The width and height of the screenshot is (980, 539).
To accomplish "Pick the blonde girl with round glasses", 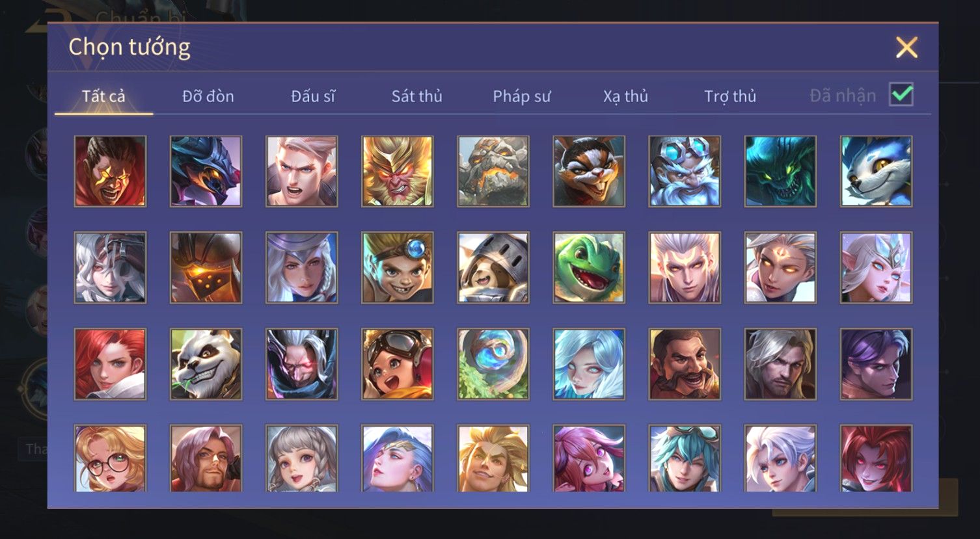I will (x=111, y=458).
